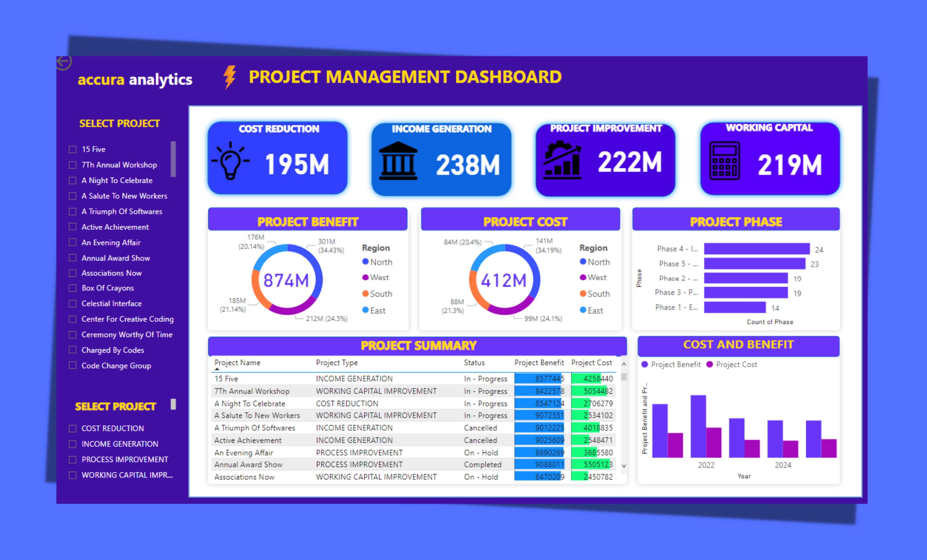Select the A Night To Celebrate checkbox
The width and height of the screenshot is (927, 560).
[x=73, y=180]
